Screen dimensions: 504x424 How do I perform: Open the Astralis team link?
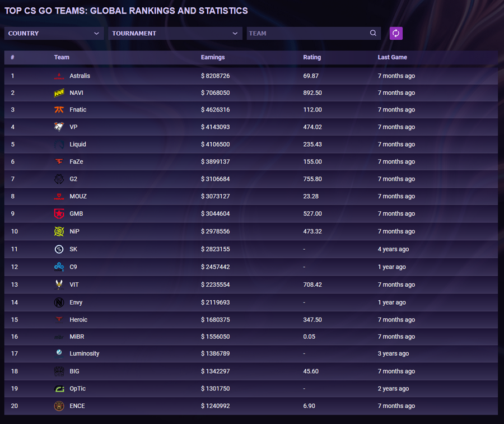(x=80, y=76)
